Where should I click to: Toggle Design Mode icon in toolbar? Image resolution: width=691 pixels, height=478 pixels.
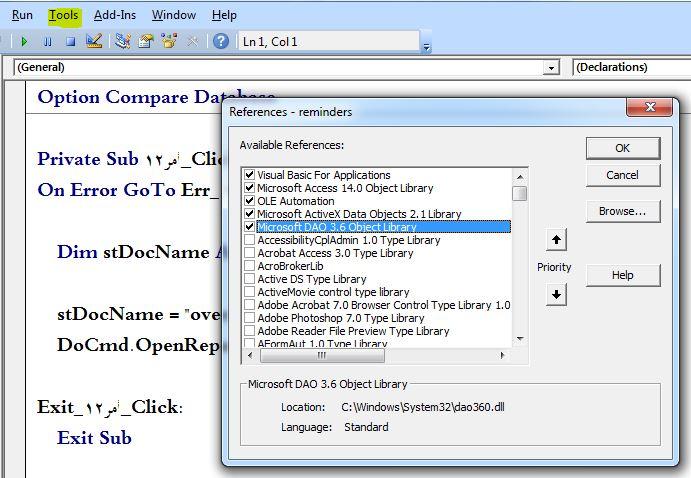[94, 41]
